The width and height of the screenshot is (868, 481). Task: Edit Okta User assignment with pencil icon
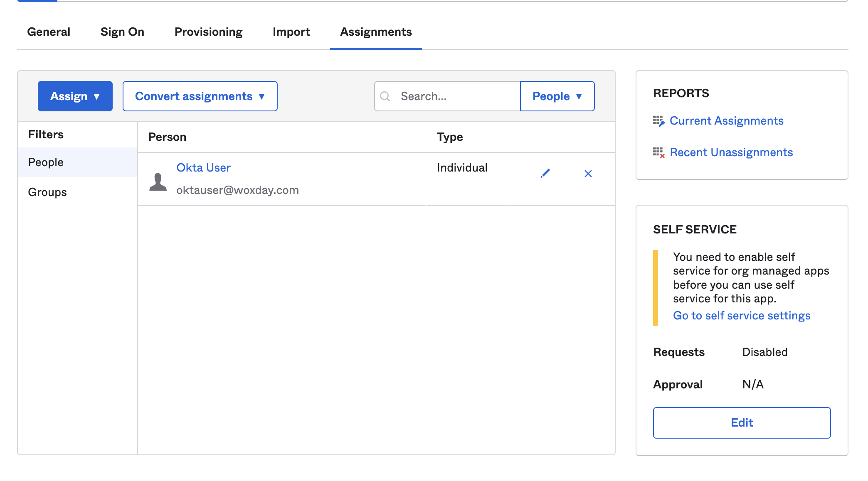(545, 173)
